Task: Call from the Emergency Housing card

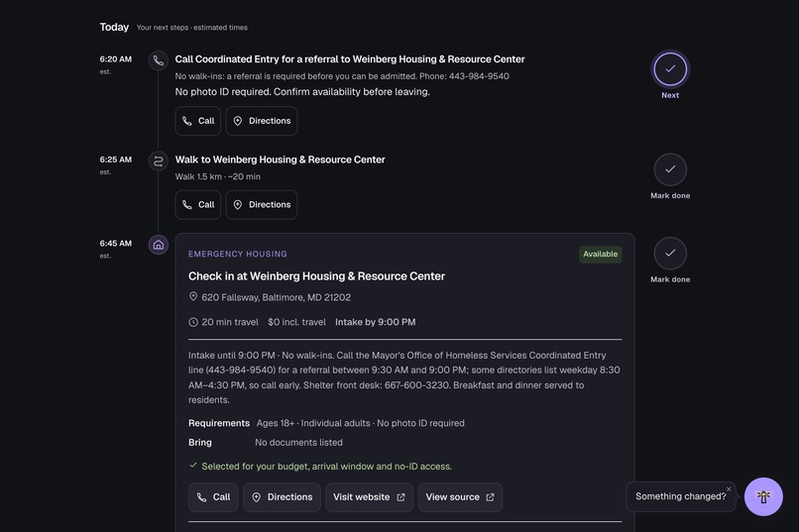Action: click(x=213, y=497)
